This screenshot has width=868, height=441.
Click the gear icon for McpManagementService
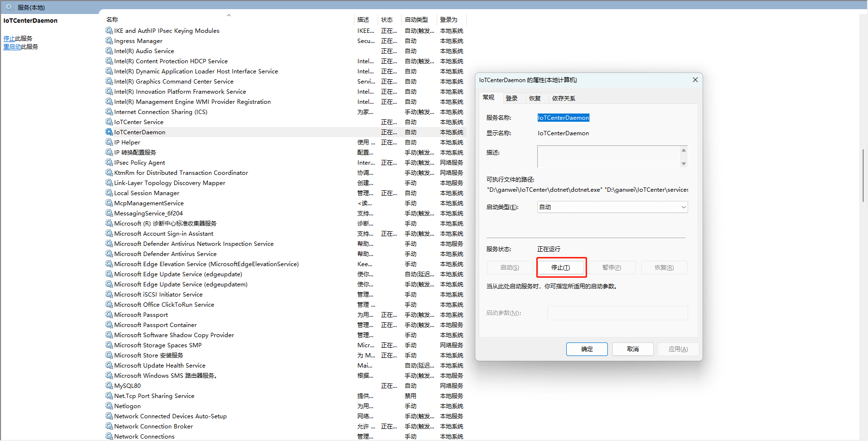(x=109, y=203)
